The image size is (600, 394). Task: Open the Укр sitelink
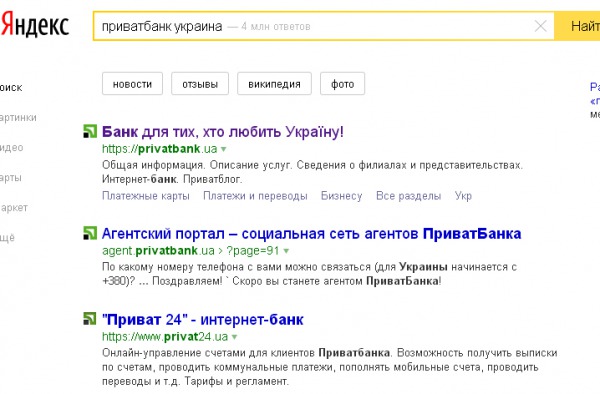[463, 195]
